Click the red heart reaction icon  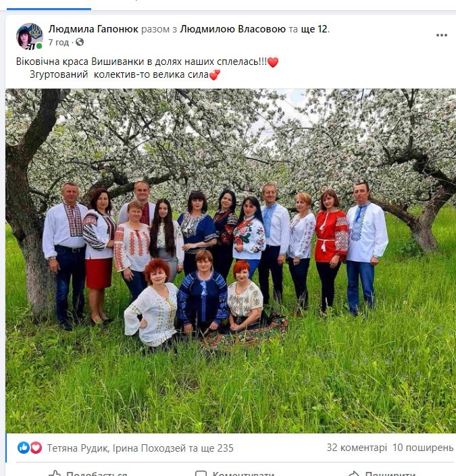pyautogui.click(x=36, y=448)
